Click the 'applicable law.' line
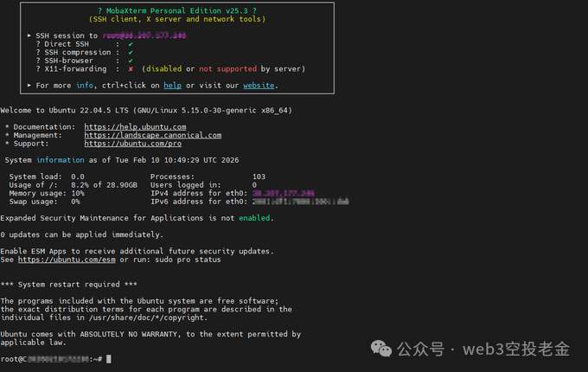Image resolution: width=588 pixels, height=372 pixels. (x=34, y=343)
